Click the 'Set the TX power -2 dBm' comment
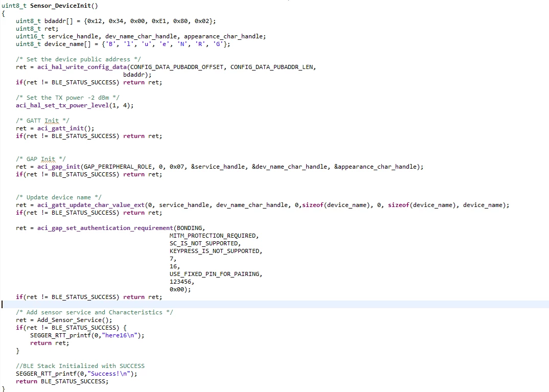 (67, 98)
